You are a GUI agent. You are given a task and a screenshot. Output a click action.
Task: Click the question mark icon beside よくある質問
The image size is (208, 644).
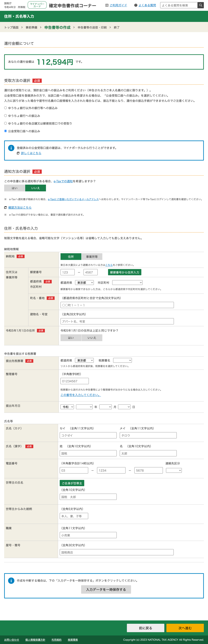(x=136, y=5)
